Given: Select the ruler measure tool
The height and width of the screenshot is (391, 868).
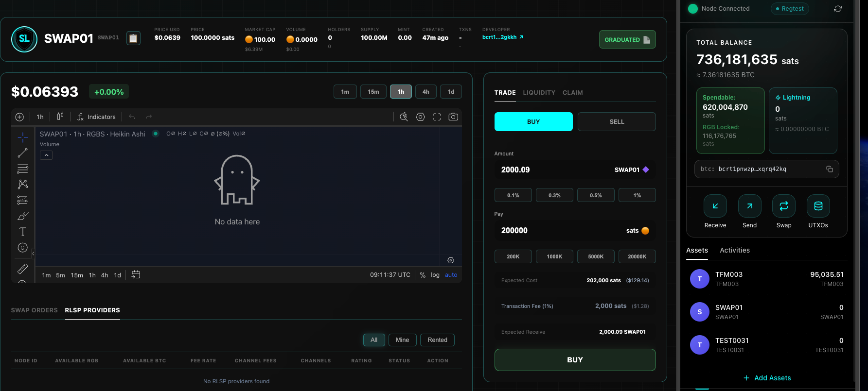Looking at the screenshot, I should [23, 269].
